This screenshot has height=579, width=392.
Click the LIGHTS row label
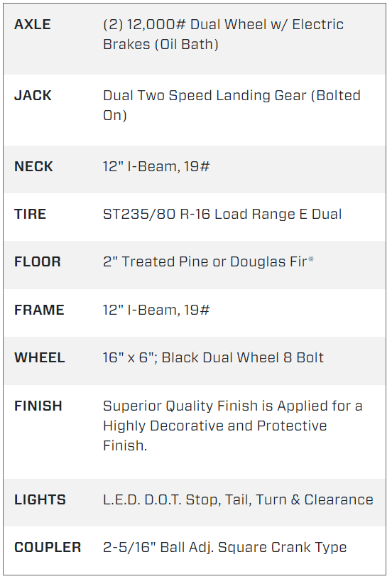click(x=40, y=499)
